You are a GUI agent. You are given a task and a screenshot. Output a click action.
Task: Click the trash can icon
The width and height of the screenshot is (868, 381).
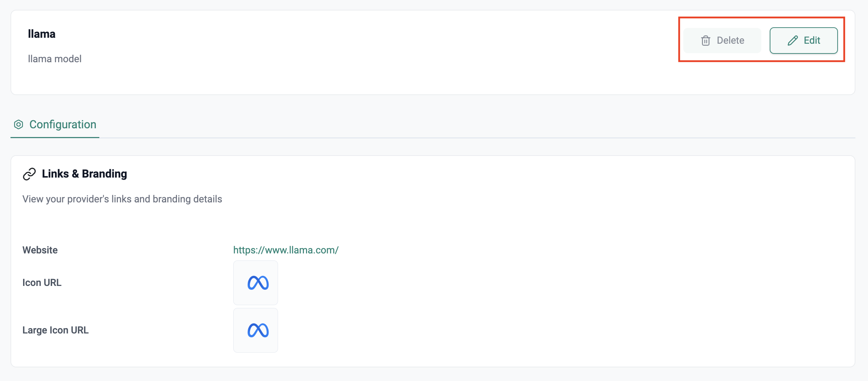[x=705, y=41]
